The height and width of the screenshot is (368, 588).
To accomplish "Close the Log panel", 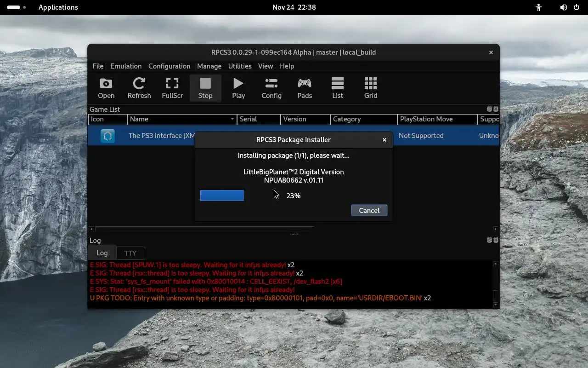I will point(496,240).
